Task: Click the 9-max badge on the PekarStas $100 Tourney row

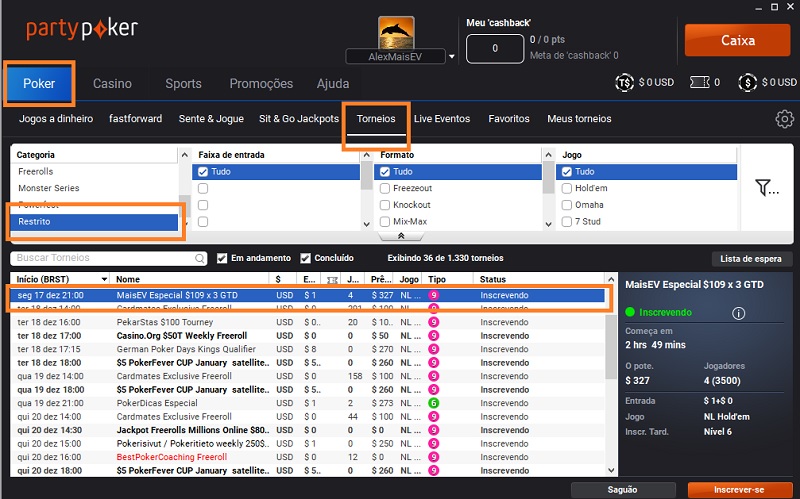Action: 433,322
